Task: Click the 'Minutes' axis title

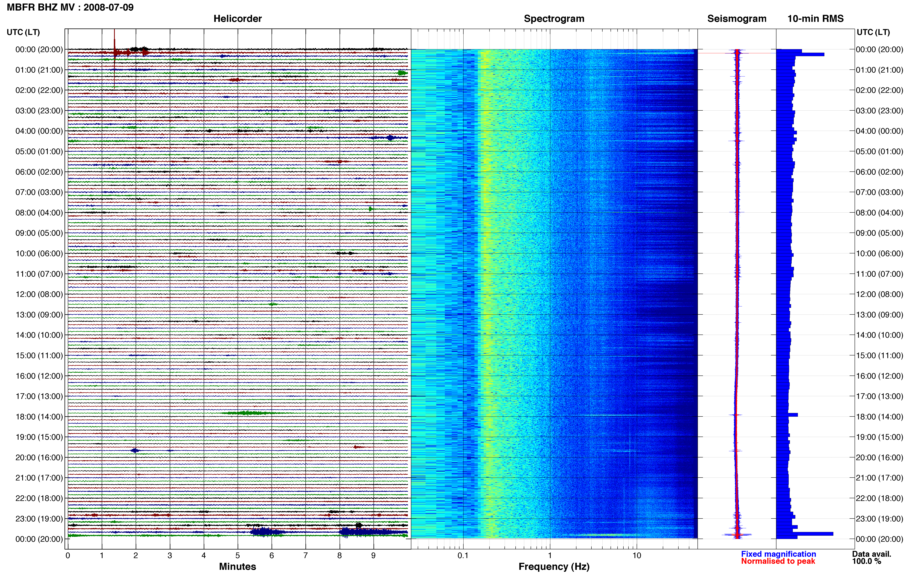Action: (x=238, y=566)
